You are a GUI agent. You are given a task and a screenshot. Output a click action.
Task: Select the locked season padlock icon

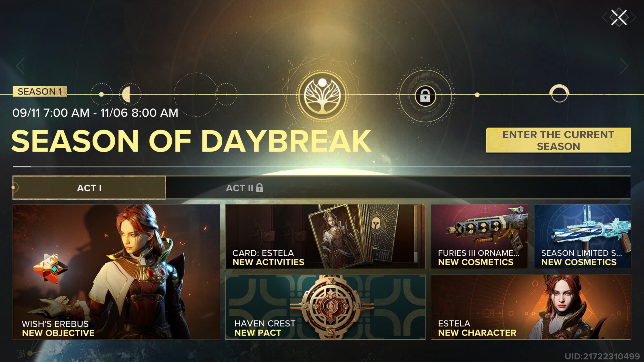point(425,96)
